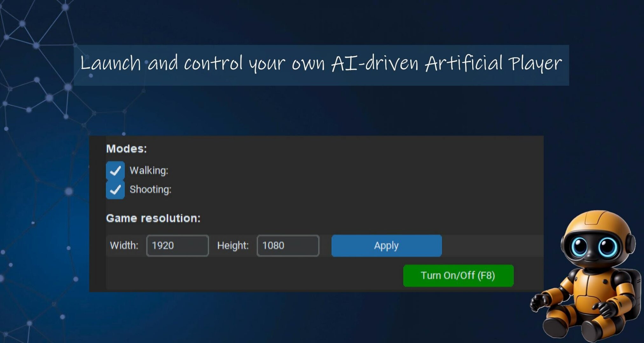Click the Modes section header

click(x=127, y=149)
